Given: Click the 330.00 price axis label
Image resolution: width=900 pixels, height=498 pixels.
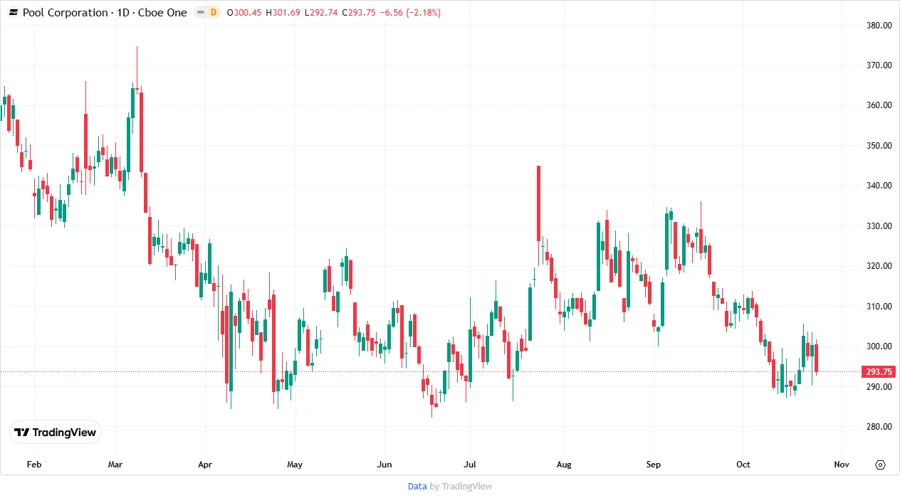Looking at the screenshot, I should pyautogui.click(x=879, y=226).
